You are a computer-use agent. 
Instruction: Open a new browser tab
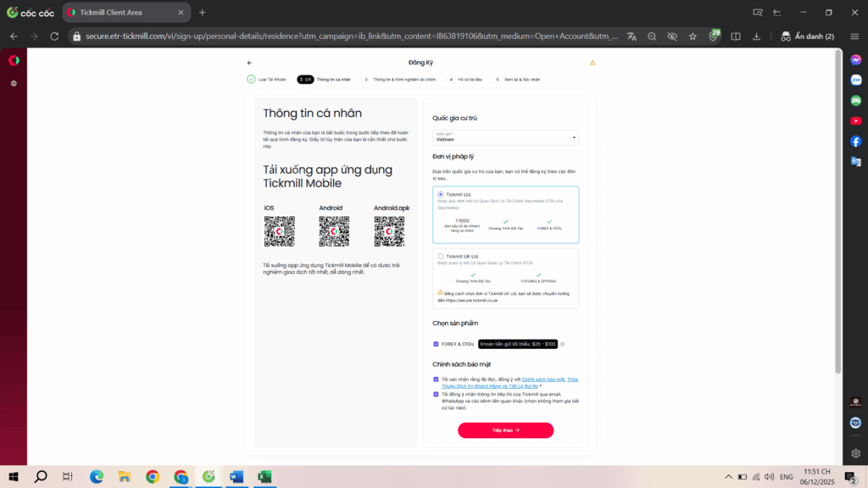coord(202,12)
